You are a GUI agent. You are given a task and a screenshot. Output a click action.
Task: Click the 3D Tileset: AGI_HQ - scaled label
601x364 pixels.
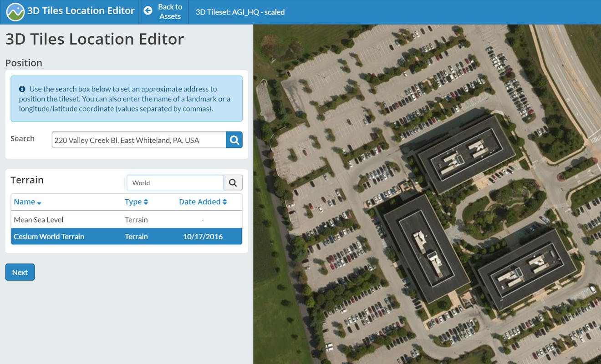click(240, 12)
